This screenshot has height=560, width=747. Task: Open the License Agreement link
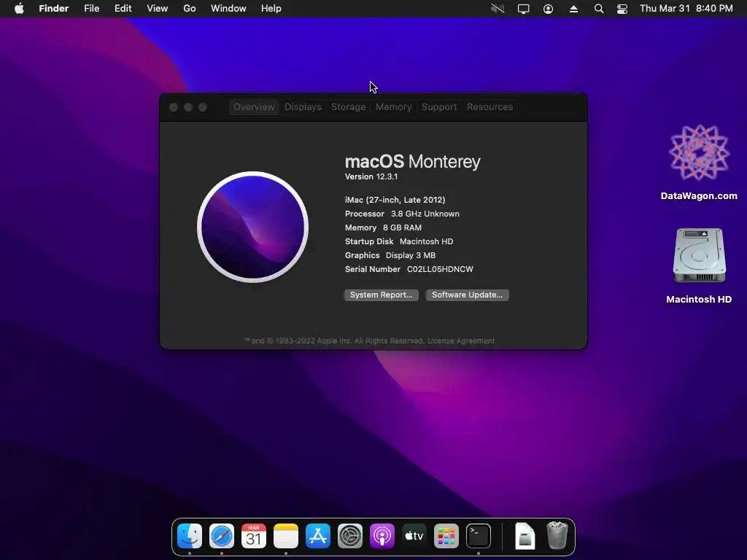pyautogui.click(x=461, y=341)
